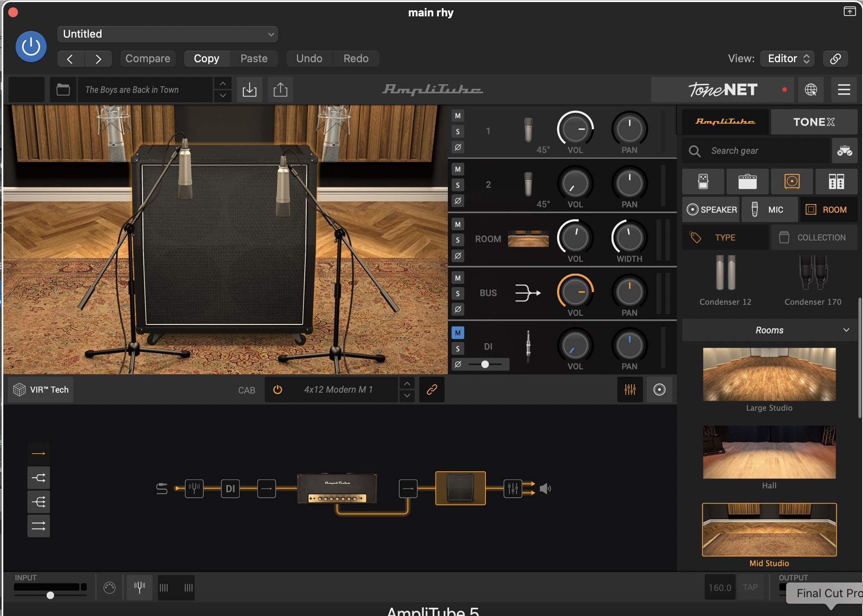Select the MIC tab
This screenshot has width=863, height=616.
(770, 209)
